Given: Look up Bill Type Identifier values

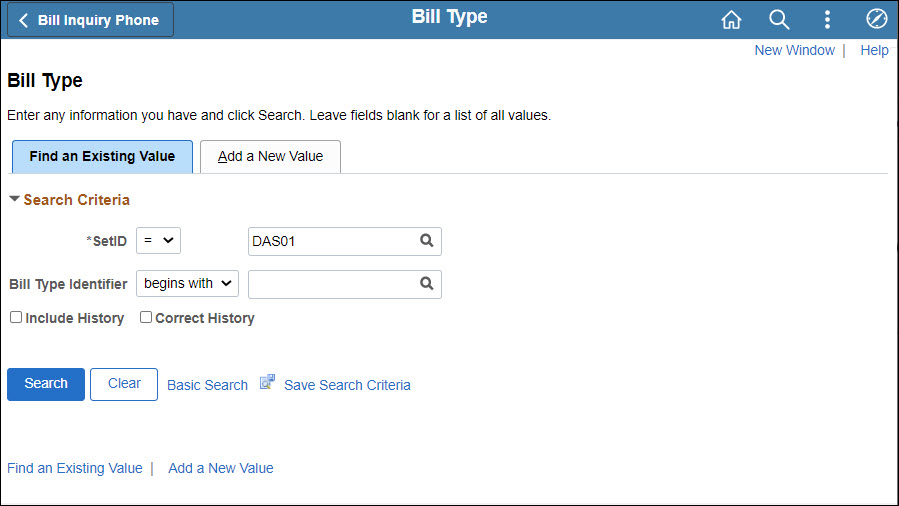Looking at the screenshot, I should coord(427,284).
